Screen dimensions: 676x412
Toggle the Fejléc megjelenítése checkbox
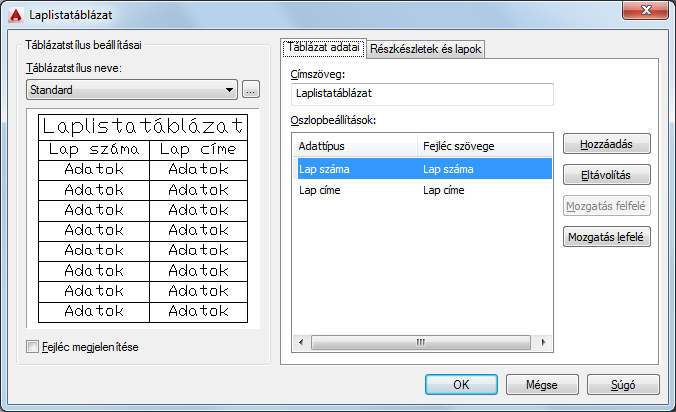click(32, 346)
